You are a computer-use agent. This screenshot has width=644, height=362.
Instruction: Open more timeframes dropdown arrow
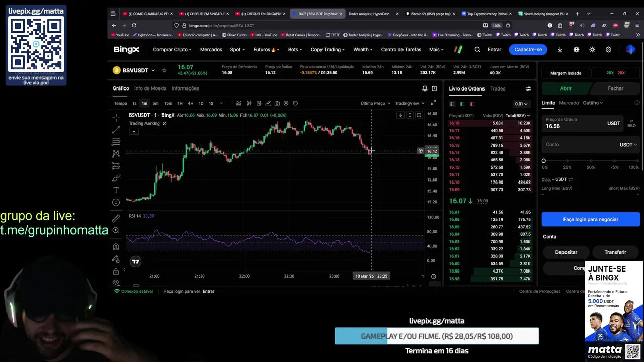pyautogui.click(x=221, y=103)
